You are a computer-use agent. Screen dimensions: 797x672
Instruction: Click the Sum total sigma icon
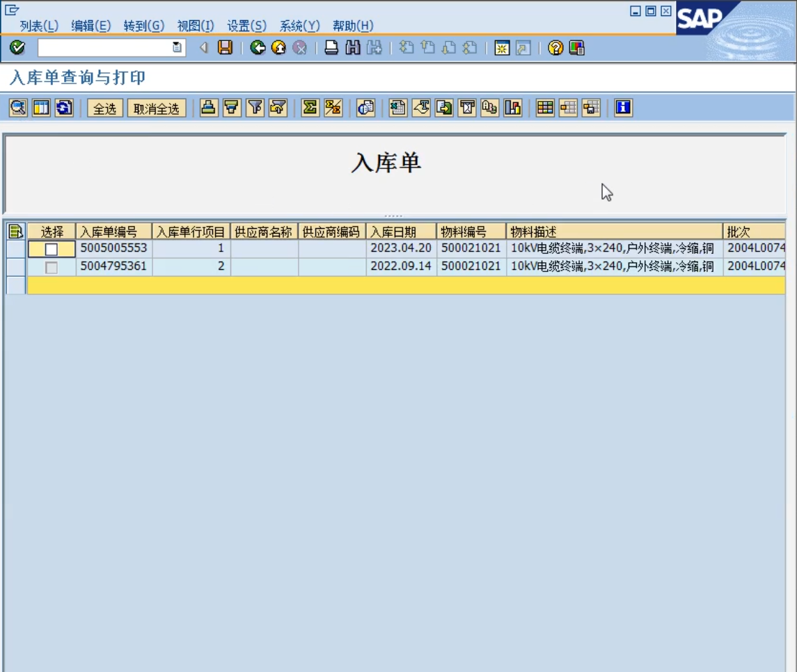point(310,108)
